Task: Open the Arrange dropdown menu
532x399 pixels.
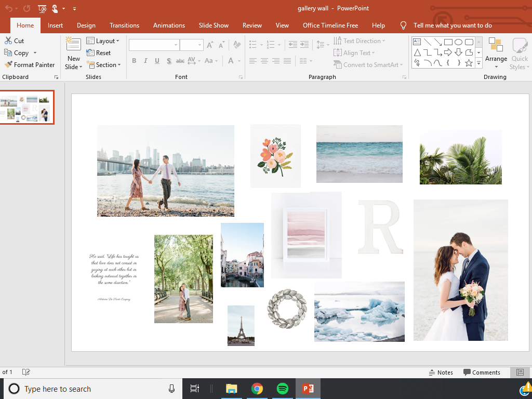Action: point(496,54)
